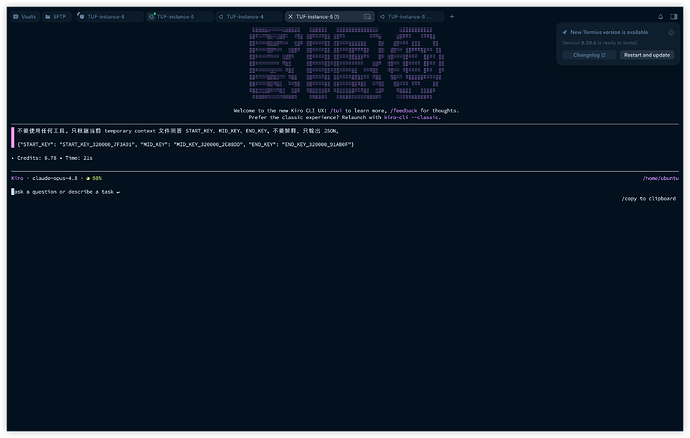Image resolution: width=690 pixels, height=438 pixels.
Task: Click the /home/ubuntu path text
Action: (x=661, y=178)
